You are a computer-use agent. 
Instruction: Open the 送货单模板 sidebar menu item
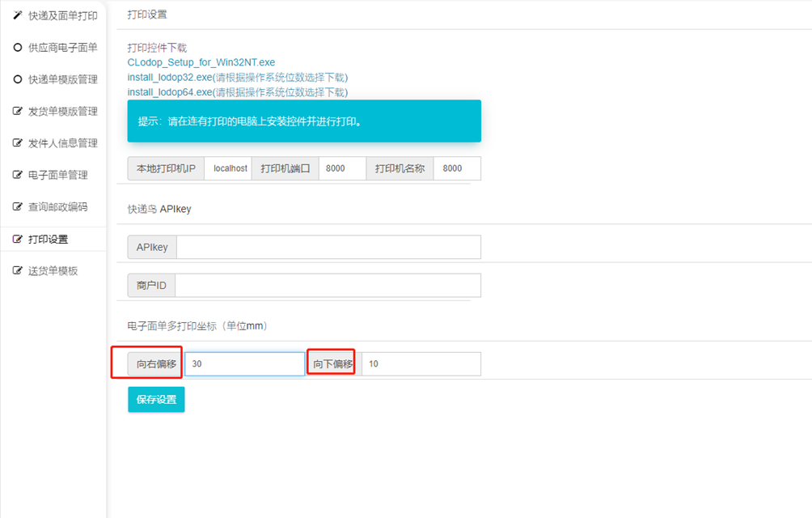click(x=53, y=271)
